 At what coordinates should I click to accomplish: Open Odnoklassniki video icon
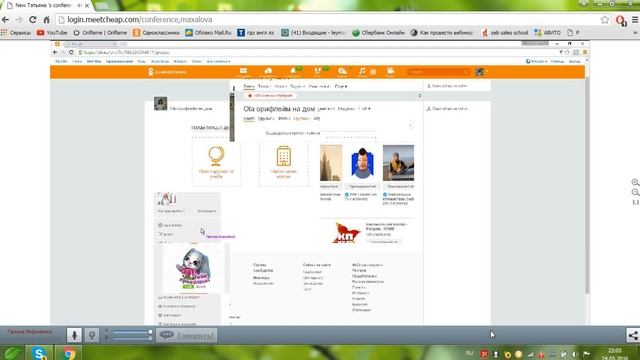click(x=390, y=71)
